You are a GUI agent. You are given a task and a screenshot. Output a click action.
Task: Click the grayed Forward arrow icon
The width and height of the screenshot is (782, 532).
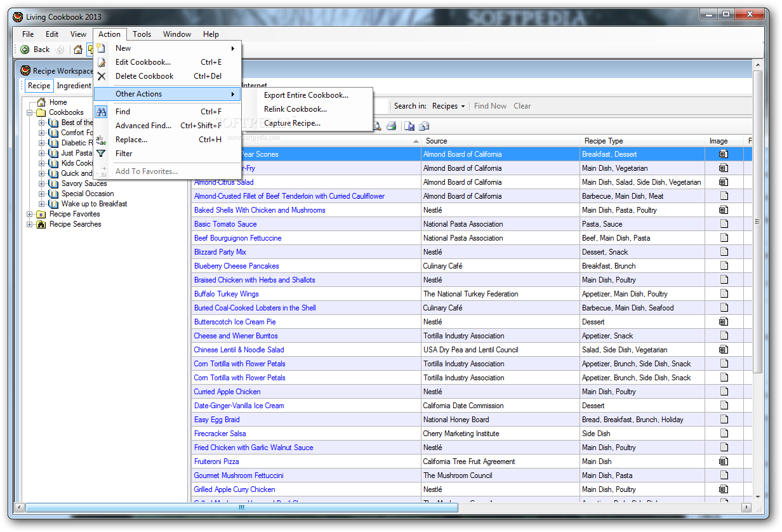60,50
